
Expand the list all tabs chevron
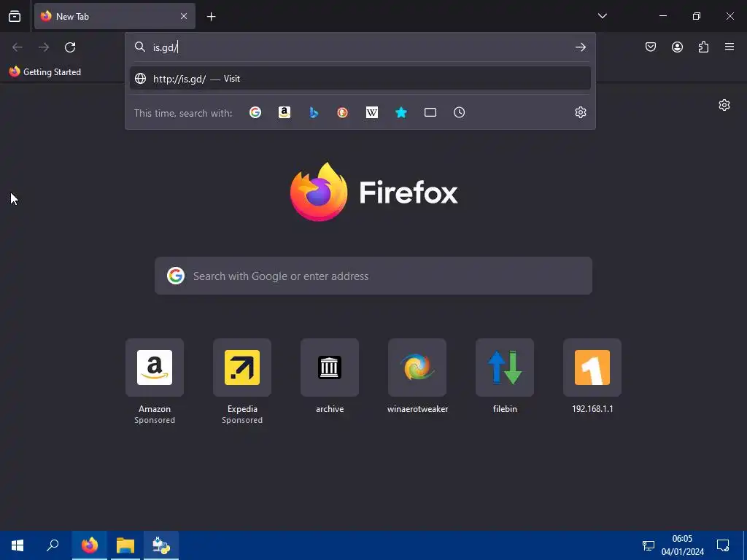click(602, 16)
